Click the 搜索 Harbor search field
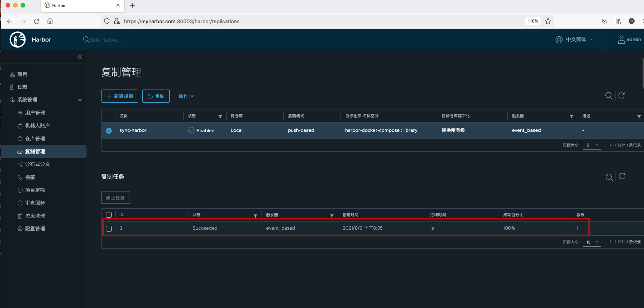The image size is (644, 308). pos(106,40)
